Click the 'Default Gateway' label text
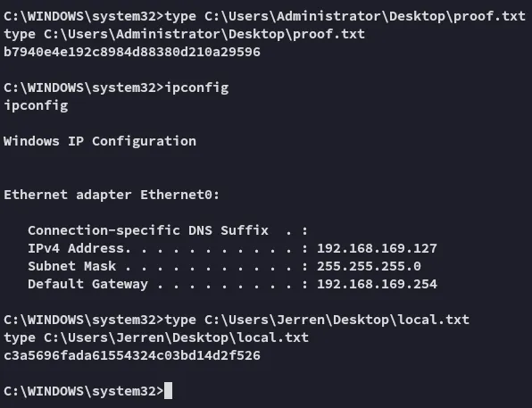The height and width of the screenshot is (408, 532). point(87,284)
